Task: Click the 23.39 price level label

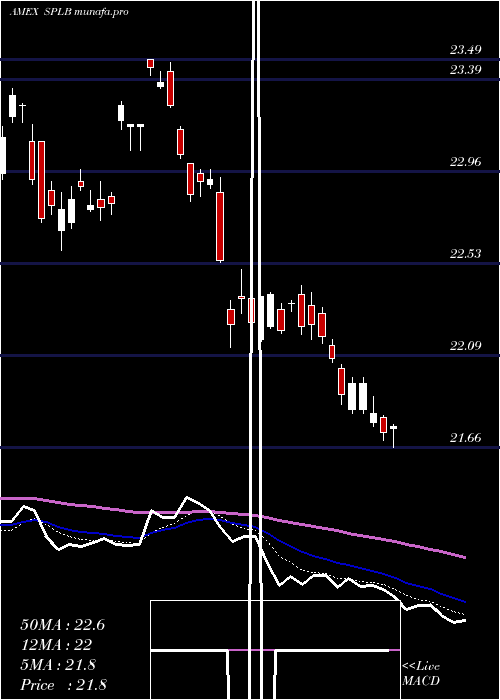Action: [x=465, y=70]
